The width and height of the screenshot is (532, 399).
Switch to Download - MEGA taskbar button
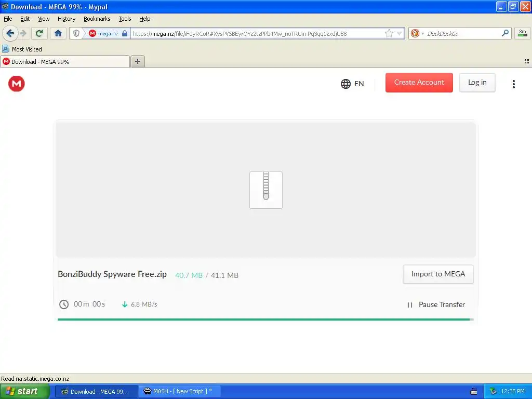tap(96, 392)
